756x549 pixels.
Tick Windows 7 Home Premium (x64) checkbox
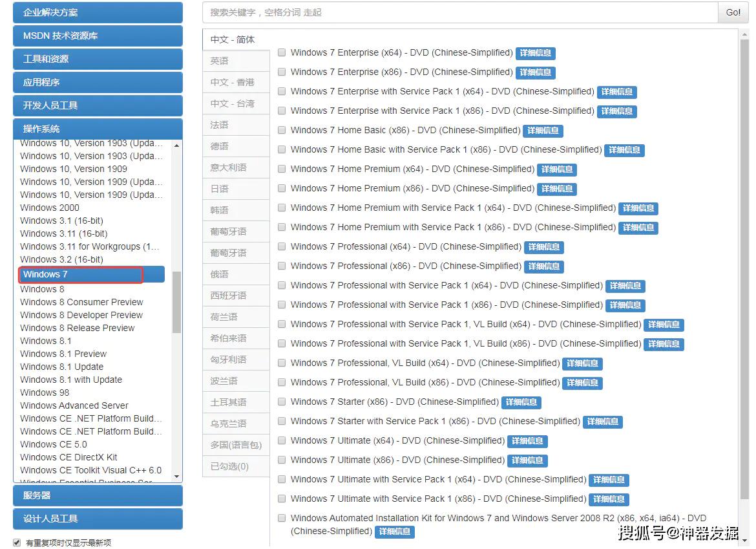coord(282,169)
